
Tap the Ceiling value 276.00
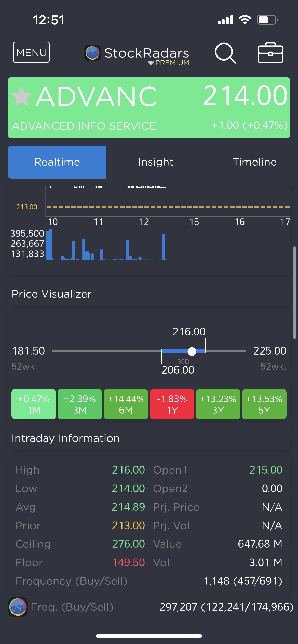(129, 544)
